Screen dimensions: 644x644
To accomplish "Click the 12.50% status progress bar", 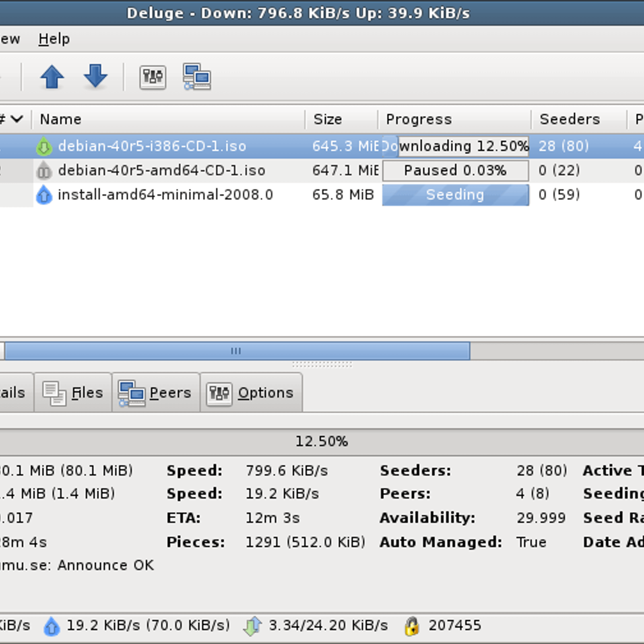I will pyautogui.click(x=322, y=442).
